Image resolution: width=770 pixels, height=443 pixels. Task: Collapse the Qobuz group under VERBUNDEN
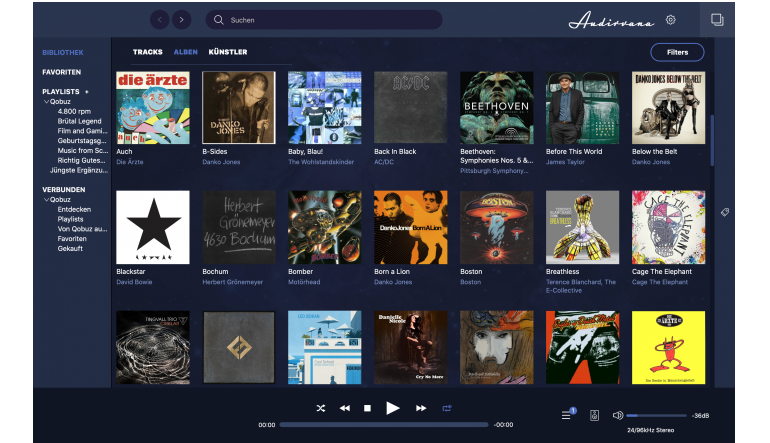(x=47, y=200)
